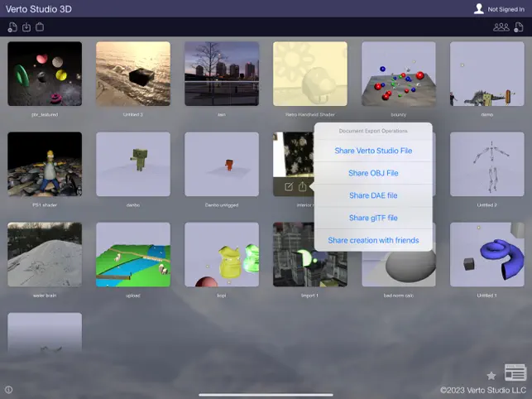Open the PS1 shader Homer thumbnail
The width and height of the screenshot is (532, 399).
[45, 164]
